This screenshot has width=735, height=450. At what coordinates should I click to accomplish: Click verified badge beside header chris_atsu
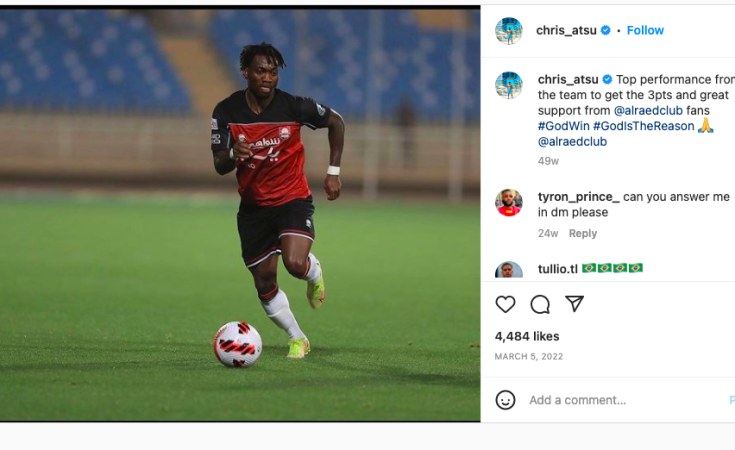(x=606, y=30)
